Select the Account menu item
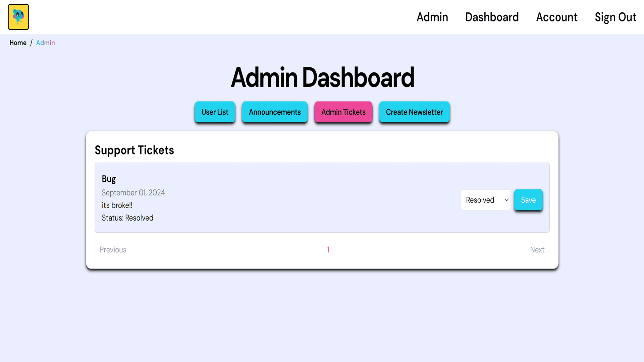 click(x=556, y=17)
